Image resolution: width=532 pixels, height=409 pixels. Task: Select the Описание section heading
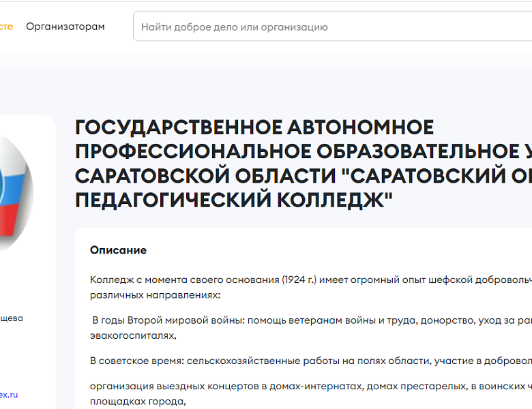pyautogui.click(x=118, y=250)
